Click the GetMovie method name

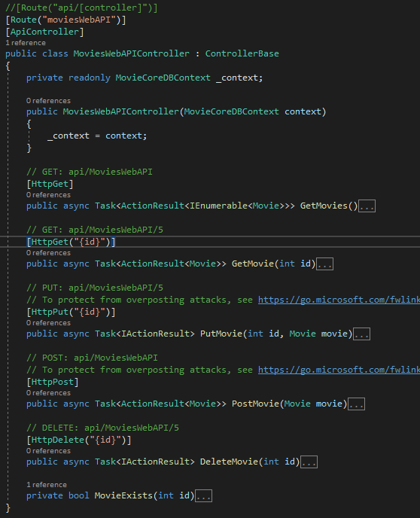(x=253, y=264)
